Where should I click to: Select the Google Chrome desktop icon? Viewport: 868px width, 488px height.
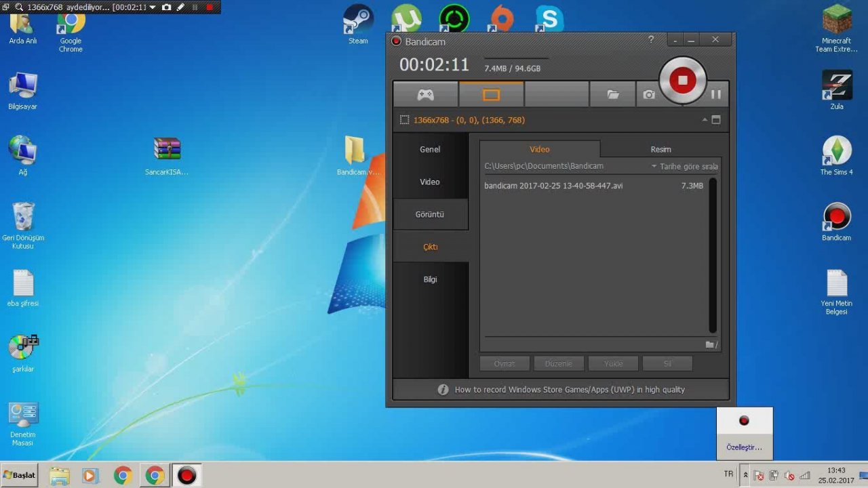(71, 33)
